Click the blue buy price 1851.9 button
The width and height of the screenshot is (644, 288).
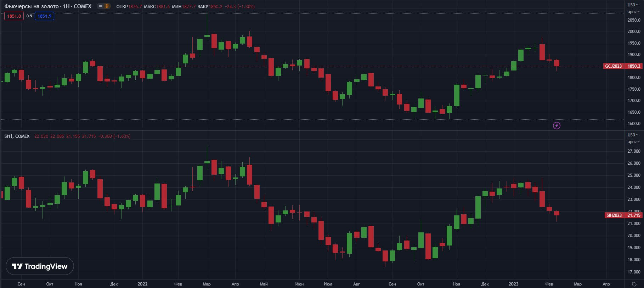[44, 16]
